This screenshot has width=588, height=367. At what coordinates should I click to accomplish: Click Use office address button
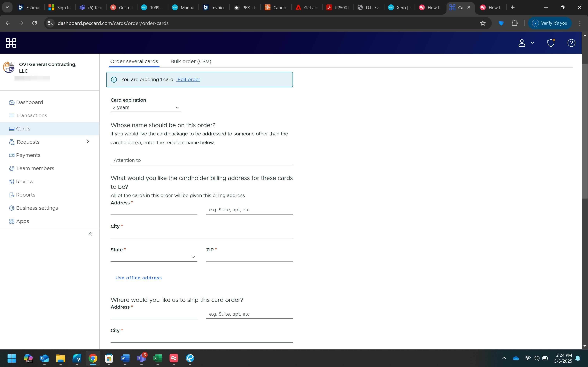tap(139, 278)
